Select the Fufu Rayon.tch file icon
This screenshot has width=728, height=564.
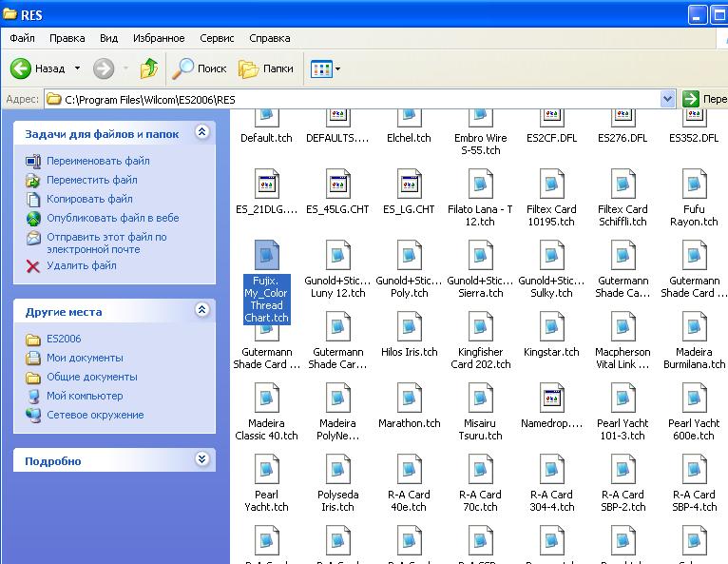694,184
